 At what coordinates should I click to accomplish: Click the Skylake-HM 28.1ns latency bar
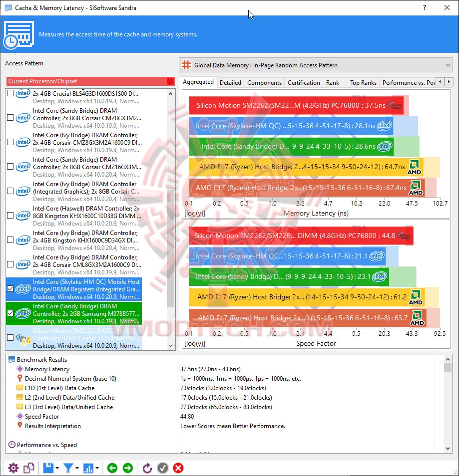click(x=291, y=126)
